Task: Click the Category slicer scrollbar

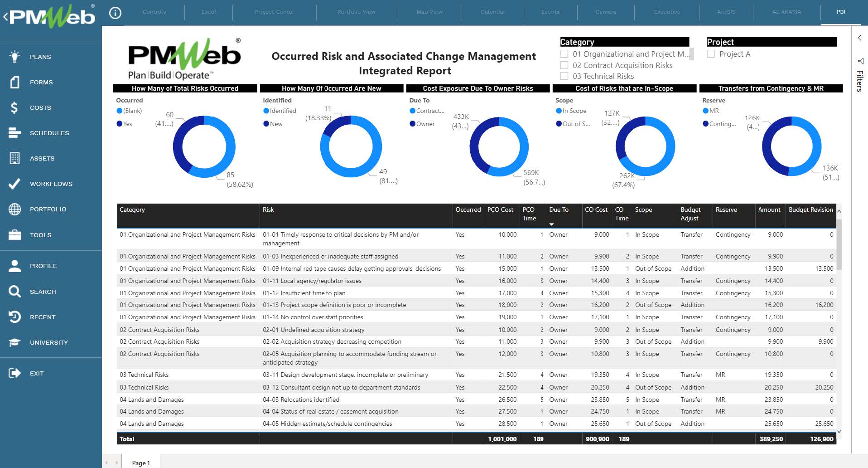Action: 691,54
